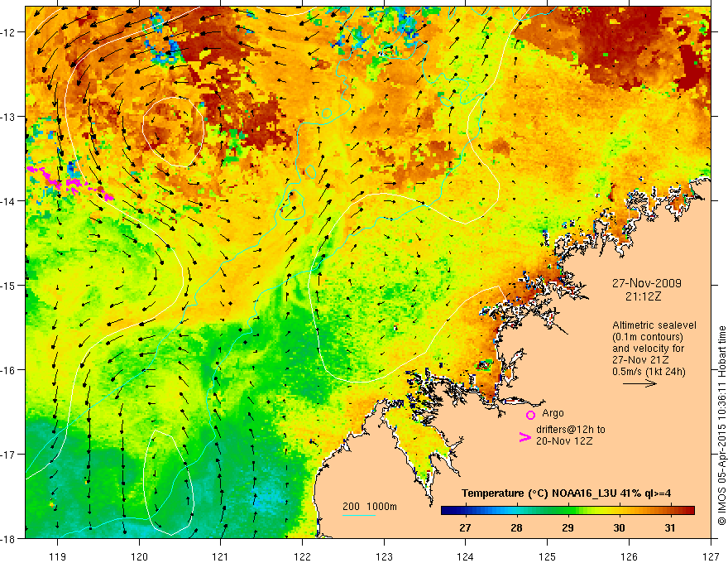728x563 pixels.
Task: Click longitude axis label 119
Action: point(58,556)
